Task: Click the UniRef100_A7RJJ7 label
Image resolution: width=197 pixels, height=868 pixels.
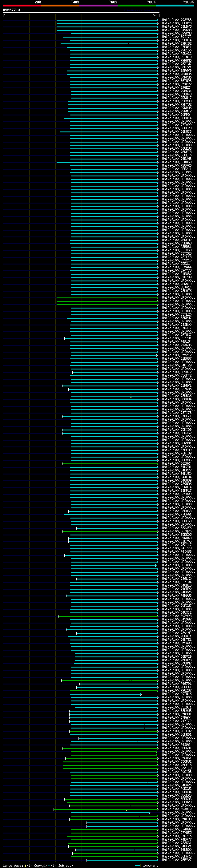Action: (x=177, y=328)
